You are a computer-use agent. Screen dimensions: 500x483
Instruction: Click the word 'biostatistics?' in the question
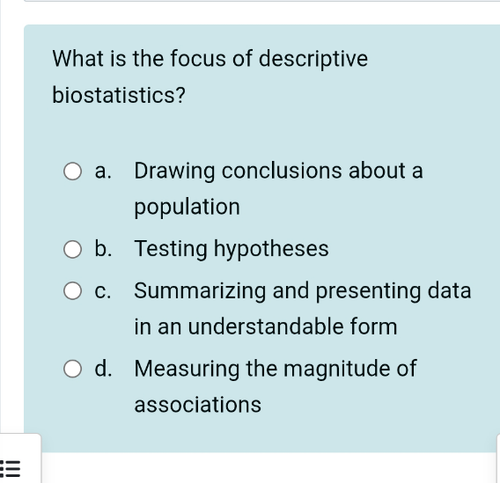pyautogui.click(x=119, y=95)
